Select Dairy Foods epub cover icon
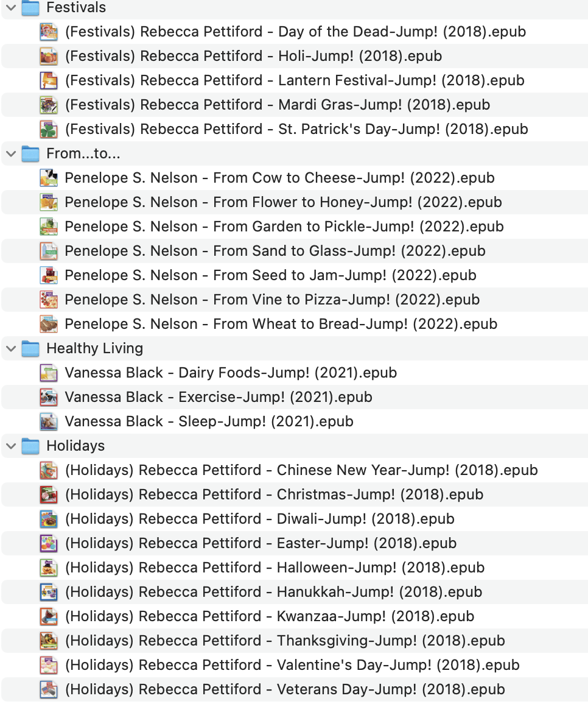The height and width of the screenshot is (704, 588). 49,373
